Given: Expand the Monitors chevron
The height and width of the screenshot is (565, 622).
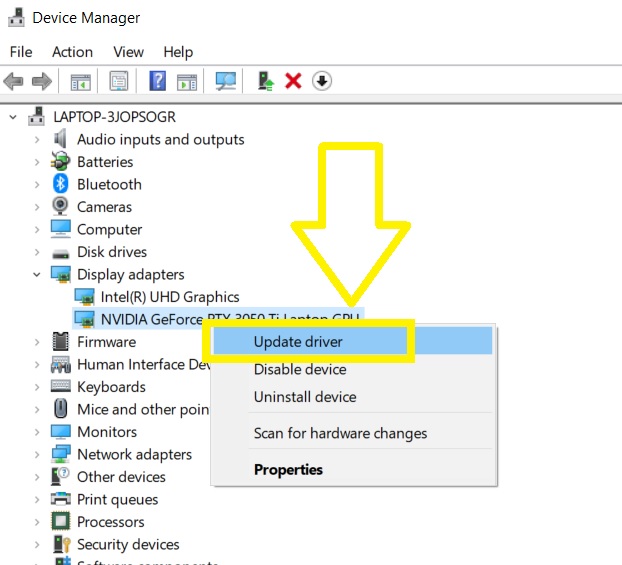Looking at the screenshot, I should point(37,432).
